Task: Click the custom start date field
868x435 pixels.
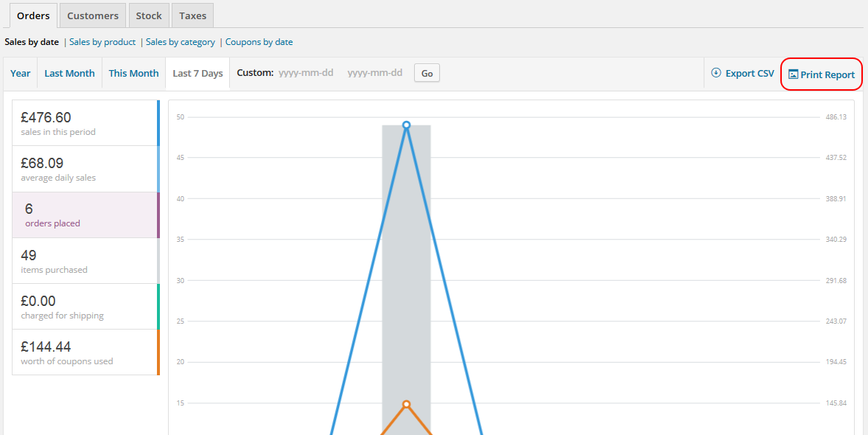Action: pos(306,72)
